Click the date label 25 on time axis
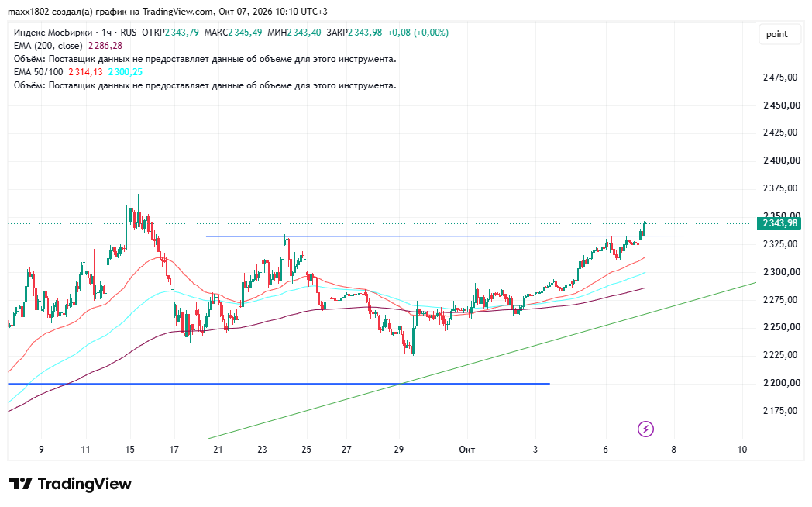The image size is (812, 507). [x=307, y=450]
